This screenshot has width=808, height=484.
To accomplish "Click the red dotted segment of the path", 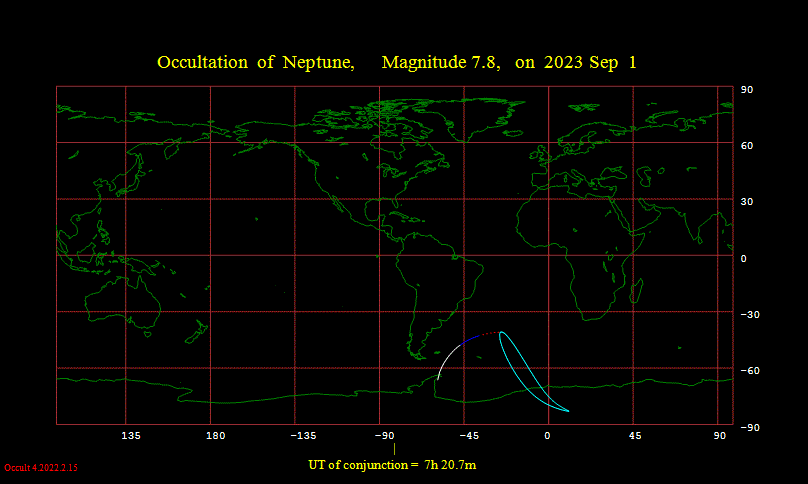I will (490, 334).
